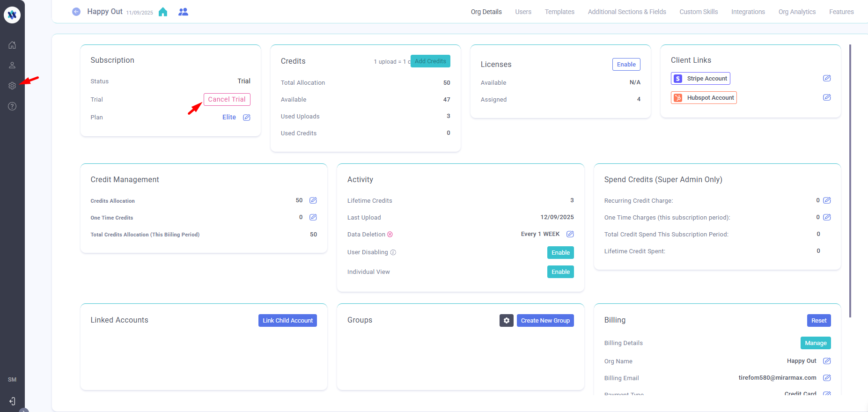
Task: Expand the sidebar using bottom chevron
Action: 24,410
